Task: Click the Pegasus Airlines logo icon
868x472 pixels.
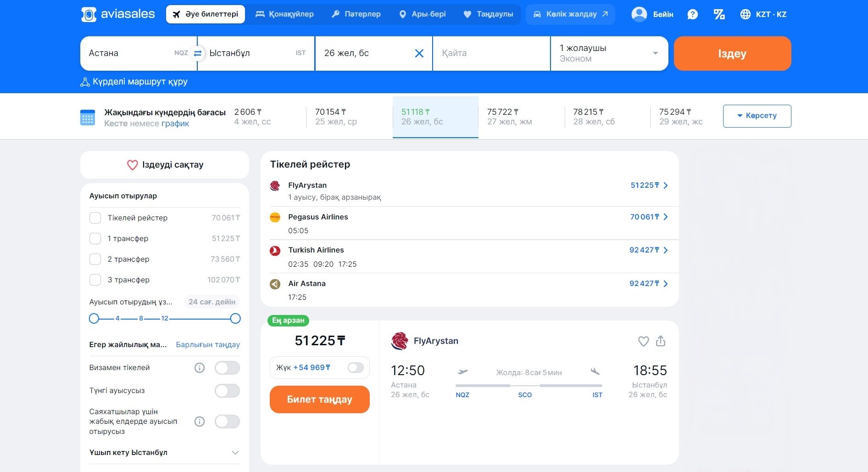Action: tap(275, 217)
